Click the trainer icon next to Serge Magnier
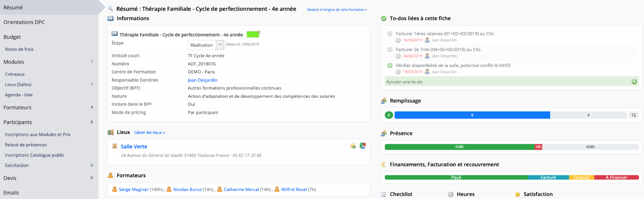Image resolution: width=644 pixels, height=199 pixels. click(115, 189)
